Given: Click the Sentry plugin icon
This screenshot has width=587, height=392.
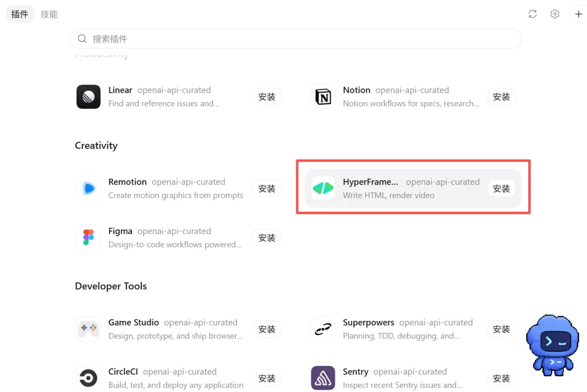Looking at the screenshot, I should [x=323, y=378].
